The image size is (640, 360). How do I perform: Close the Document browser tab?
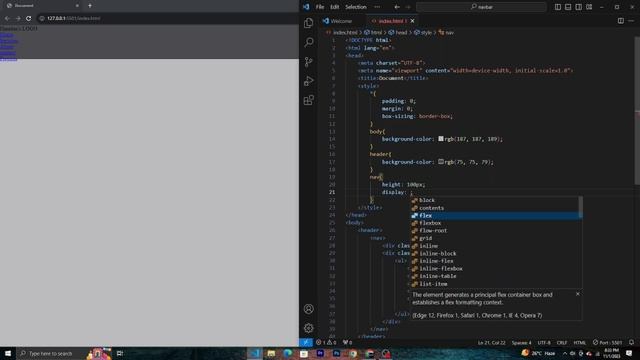click(77, 6)
